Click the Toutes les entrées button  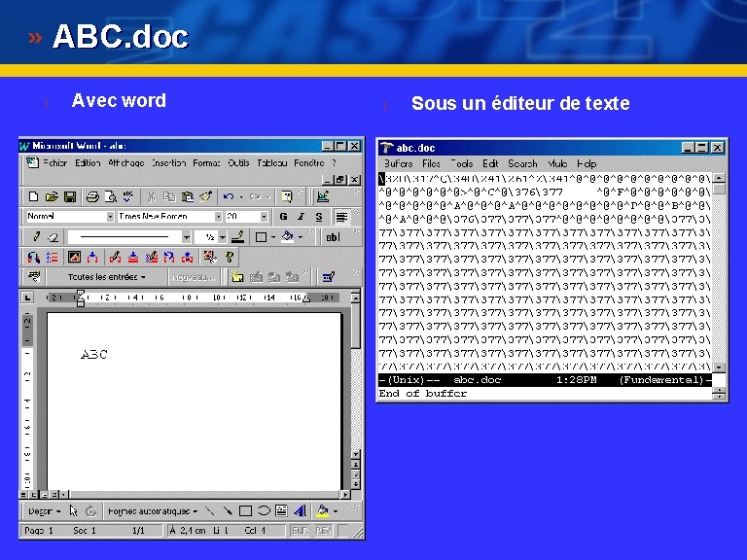pos(106,277)
